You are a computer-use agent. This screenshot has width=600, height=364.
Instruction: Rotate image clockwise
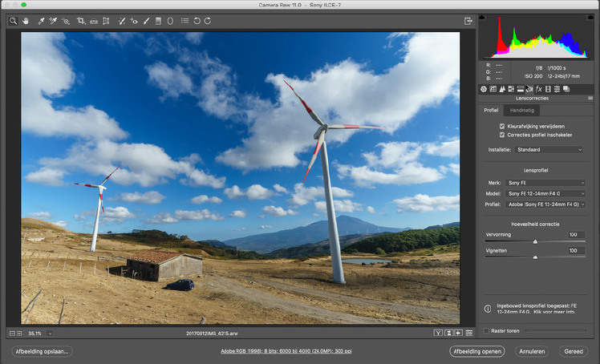click(x=208, y=21)
